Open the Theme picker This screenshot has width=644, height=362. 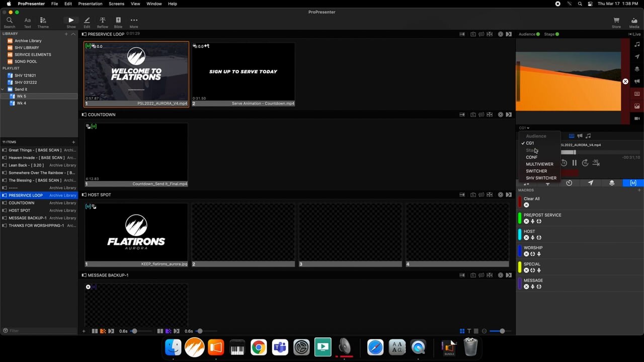(43, 23)
